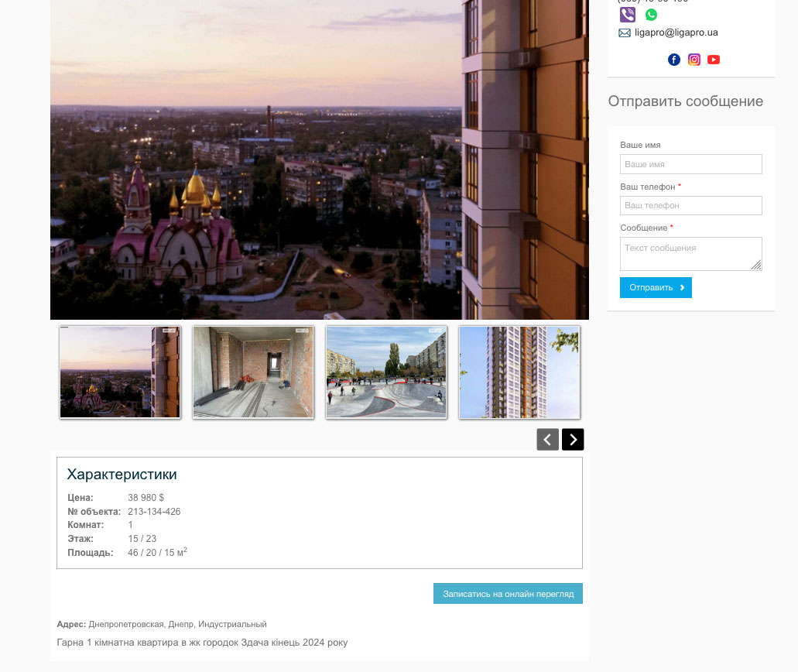Screen dimensions: 798x672
Task: Select the high-rise building render thumbnail
Action: coord(519,372)
